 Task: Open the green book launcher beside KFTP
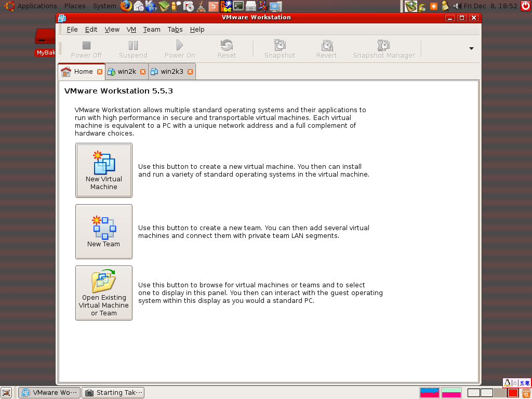(164, 6)
